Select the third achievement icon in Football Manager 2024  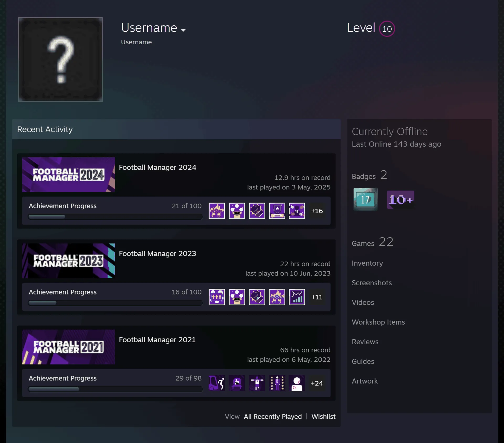click(x=257, y=211)
